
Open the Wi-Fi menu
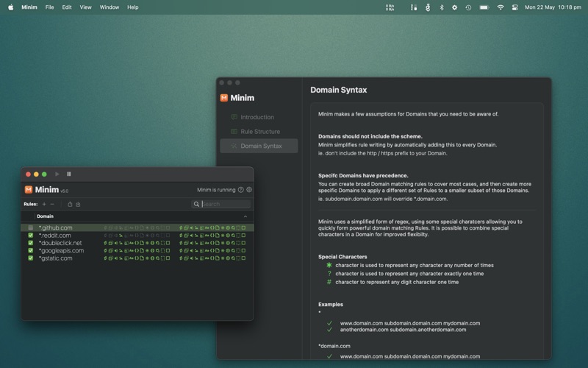click(x=501, y=7)
